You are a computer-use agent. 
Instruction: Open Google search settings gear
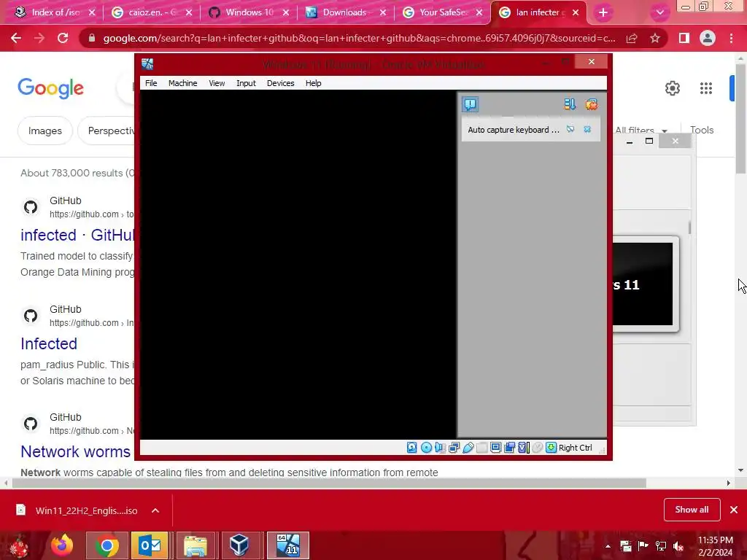[x=672, y=88]
